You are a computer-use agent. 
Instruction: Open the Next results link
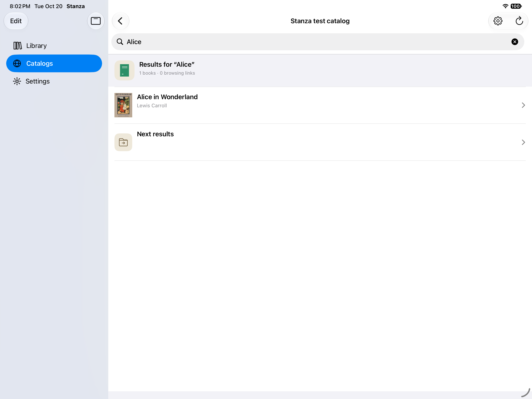(x=320, y=142)
